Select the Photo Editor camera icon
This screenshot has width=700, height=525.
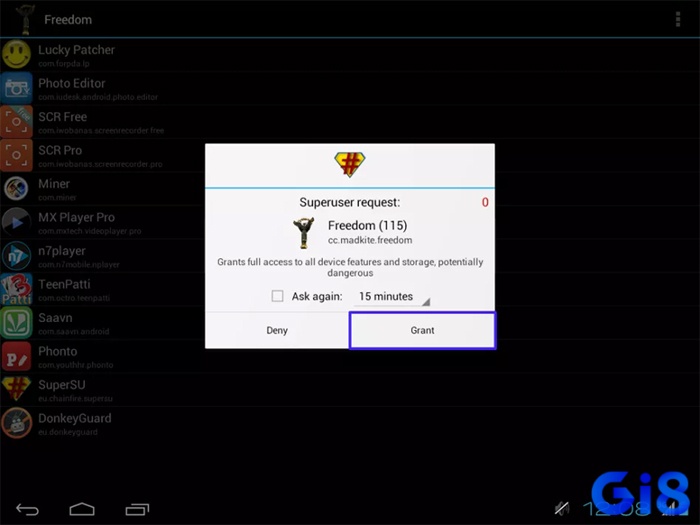pyautogui.click(x=17, y=88)
